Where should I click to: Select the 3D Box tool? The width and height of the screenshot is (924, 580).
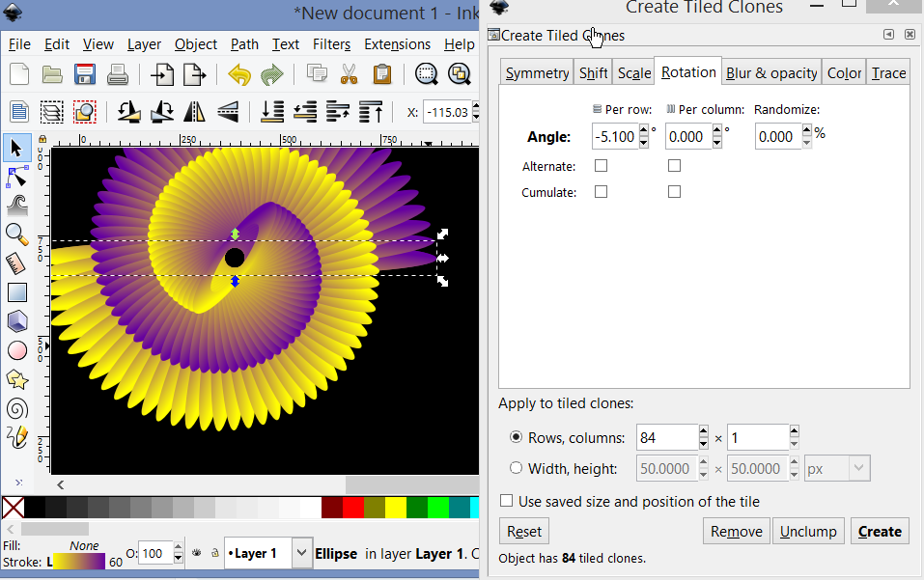(x=16, y=320)
